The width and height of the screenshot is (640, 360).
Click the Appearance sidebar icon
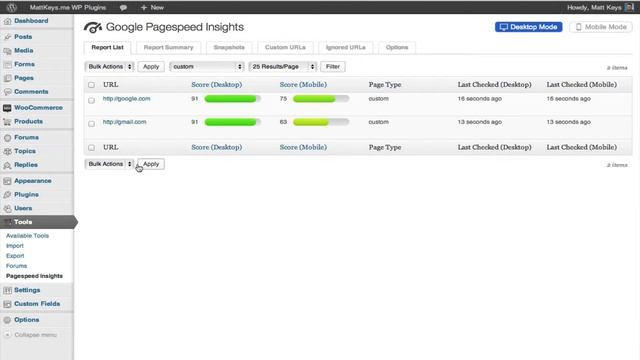[7, 181]
